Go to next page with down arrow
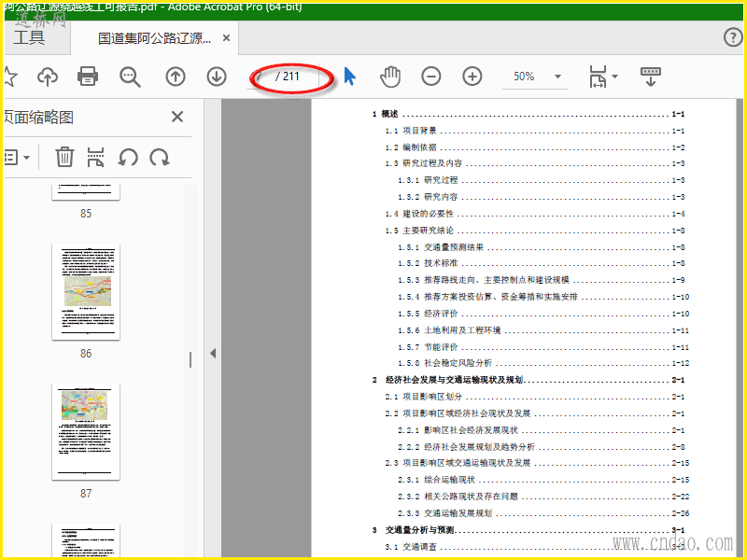 [217, 77]
